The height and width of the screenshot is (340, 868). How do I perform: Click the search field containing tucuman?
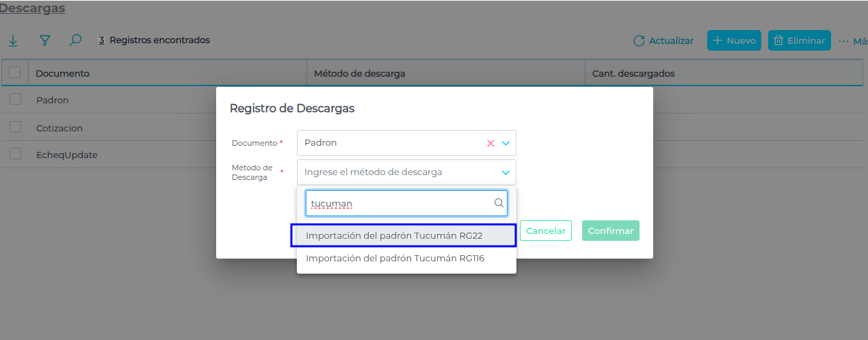click(399, 203)
